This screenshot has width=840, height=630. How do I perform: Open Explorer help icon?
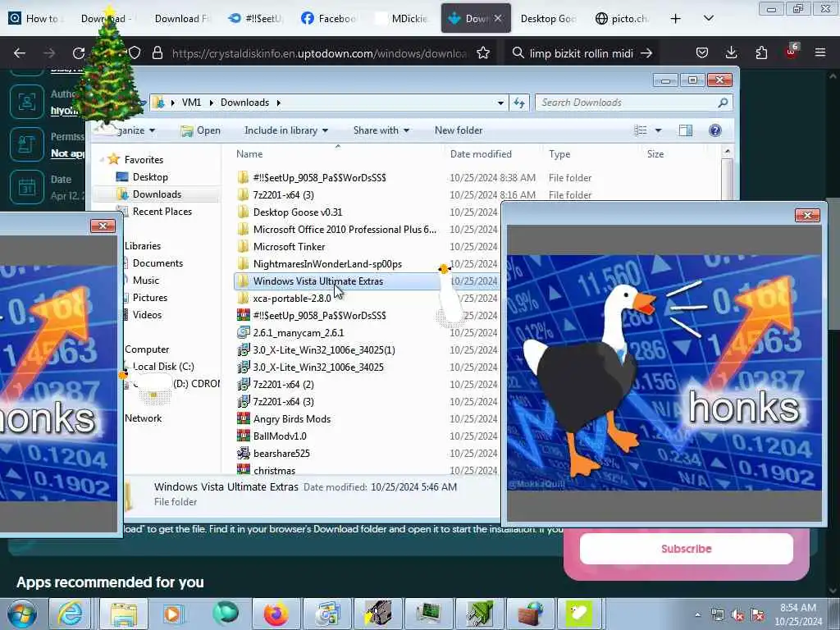point(715,130)
